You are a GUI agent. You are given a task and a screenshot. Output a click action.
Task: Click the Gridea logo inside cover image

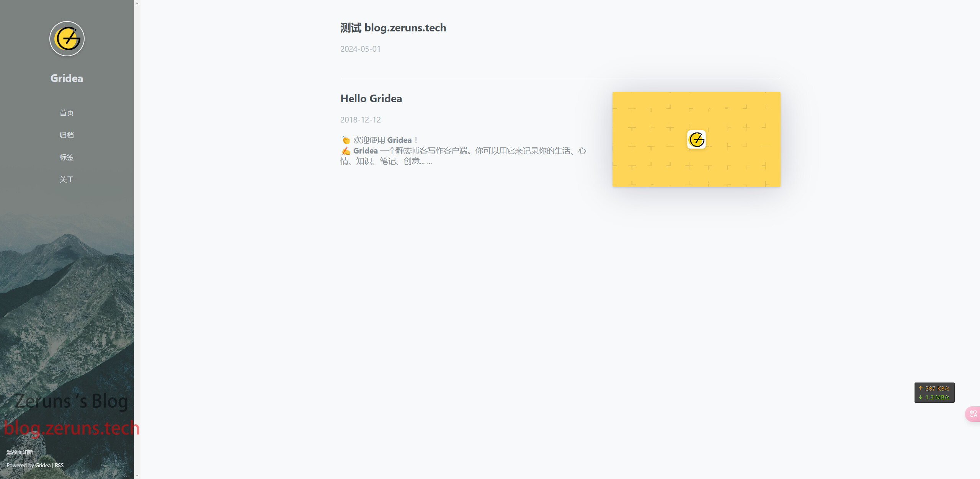click(696, 139)
